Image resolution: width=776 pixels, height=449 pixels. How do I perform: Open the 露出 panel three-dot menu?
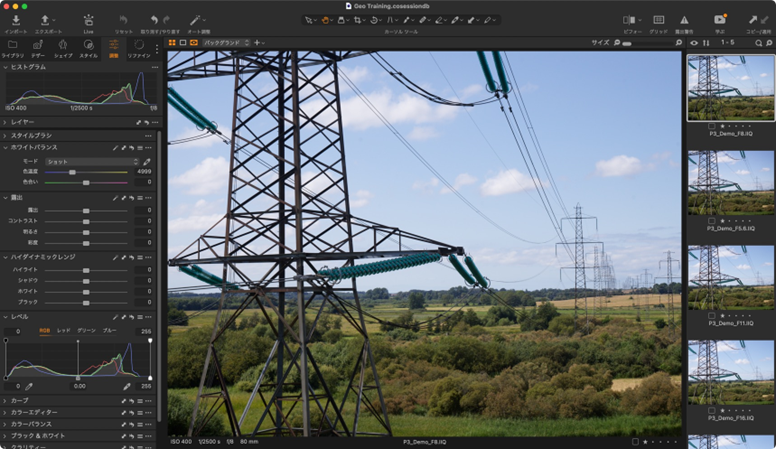coord(148,198)
